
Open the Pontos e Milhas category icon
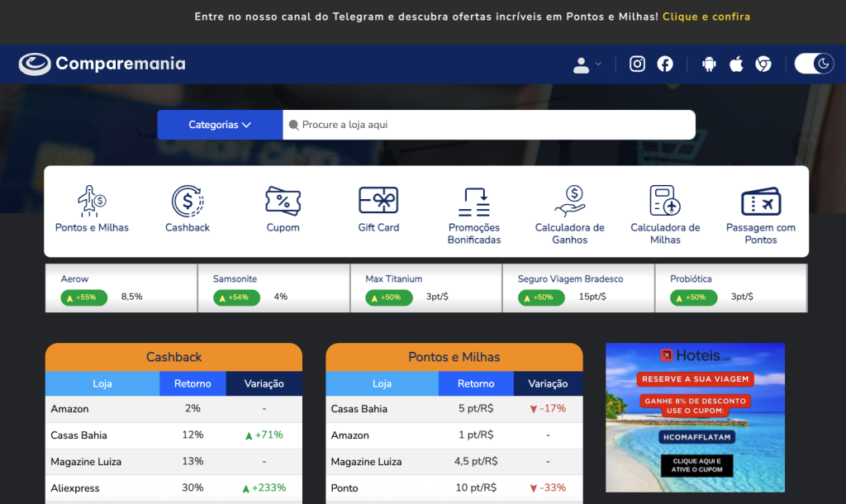(x=92, y=202)
